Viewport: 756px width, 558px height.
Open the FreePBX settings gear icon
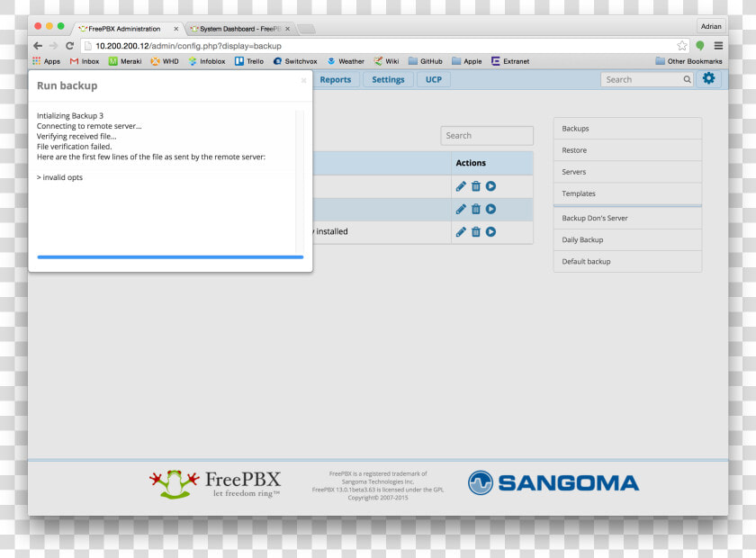pyautogui.click(x=708, y=78)
